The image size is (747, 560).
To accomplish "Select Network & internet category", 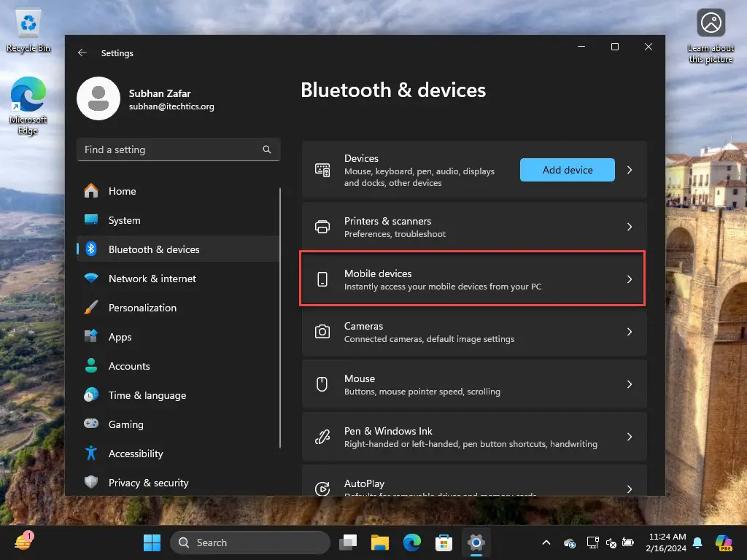I will (178, 278).
